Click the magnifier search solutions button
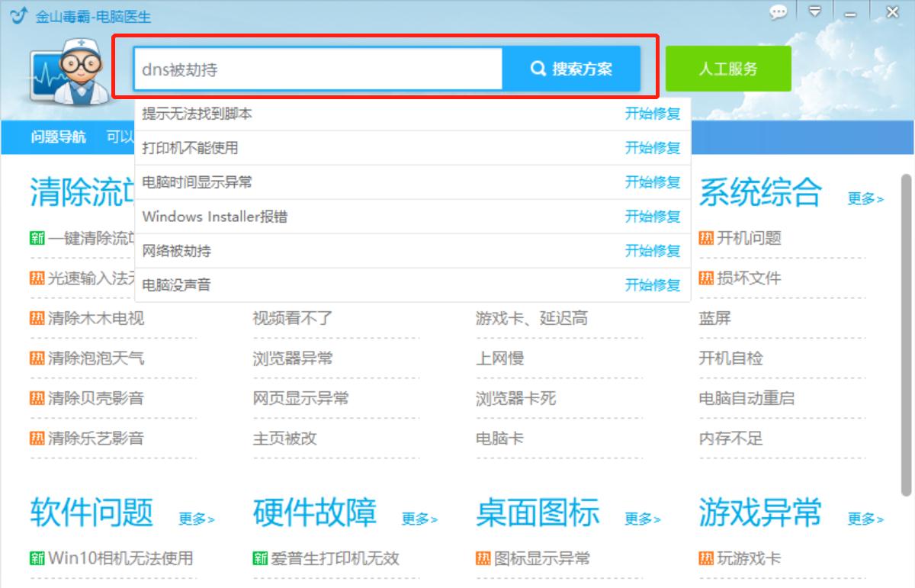Viewport: 915px width, 588px height. pyautogui.click(x=571, y=69)
